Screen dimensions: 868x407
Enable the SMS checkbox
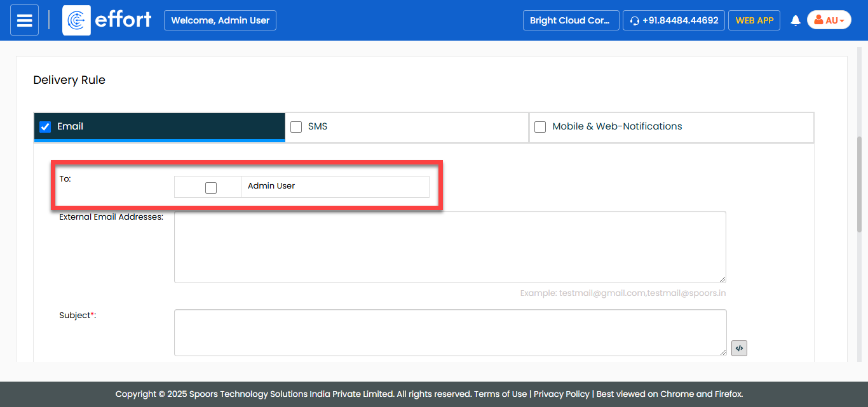point(296,127)
